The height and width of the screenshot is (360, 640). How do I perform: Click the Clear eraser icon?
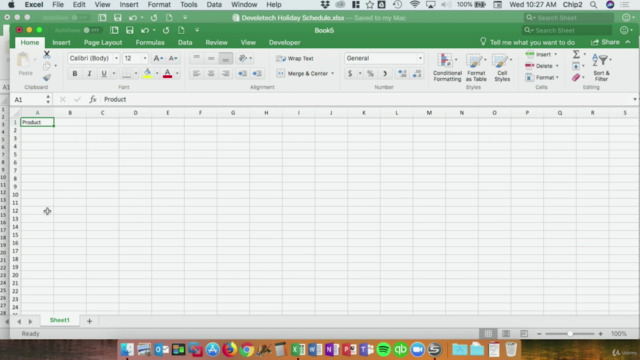point(576,77)
